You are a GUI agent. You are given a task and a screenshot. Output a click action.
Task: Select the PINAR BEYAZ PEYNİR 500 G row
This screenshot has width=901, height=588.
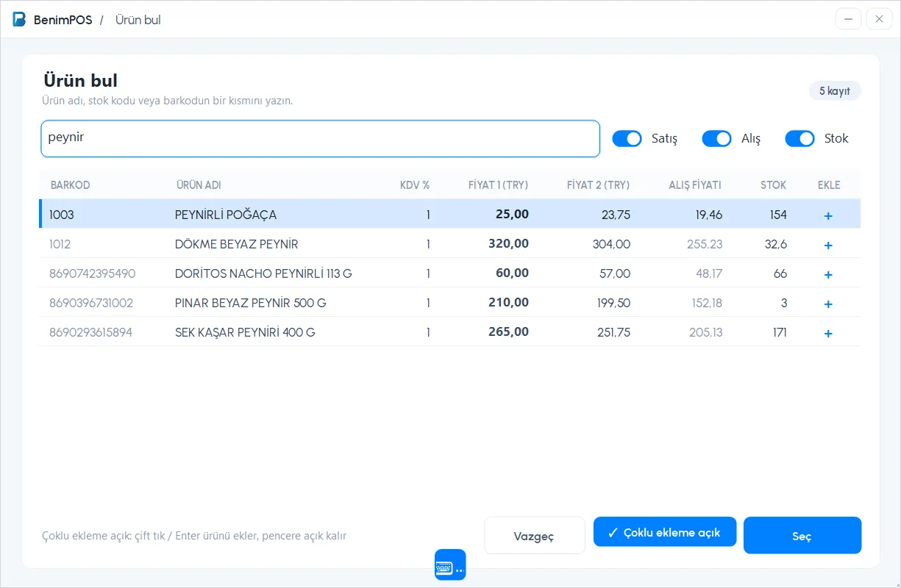[450, 302]
